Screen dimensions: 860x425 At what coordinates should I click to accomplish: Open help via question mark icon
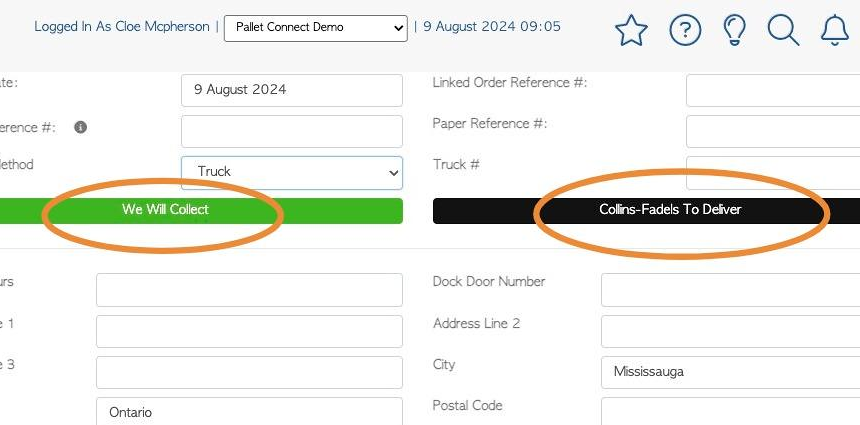(685, 30)
